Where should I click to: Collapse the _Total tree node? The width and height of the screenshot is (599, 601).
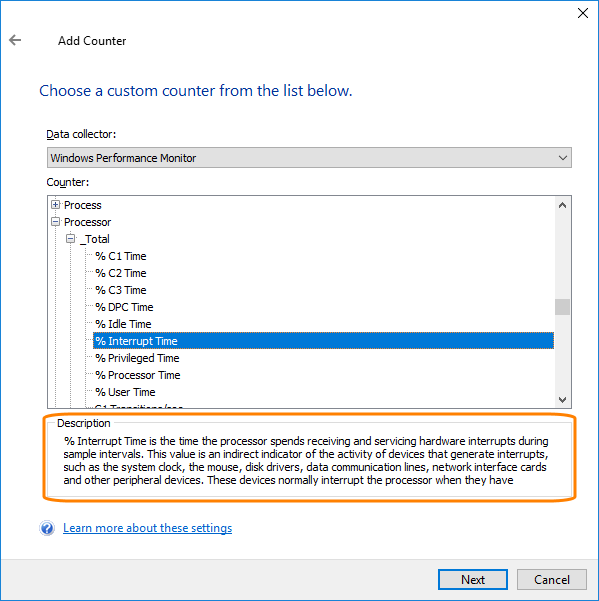71,239
